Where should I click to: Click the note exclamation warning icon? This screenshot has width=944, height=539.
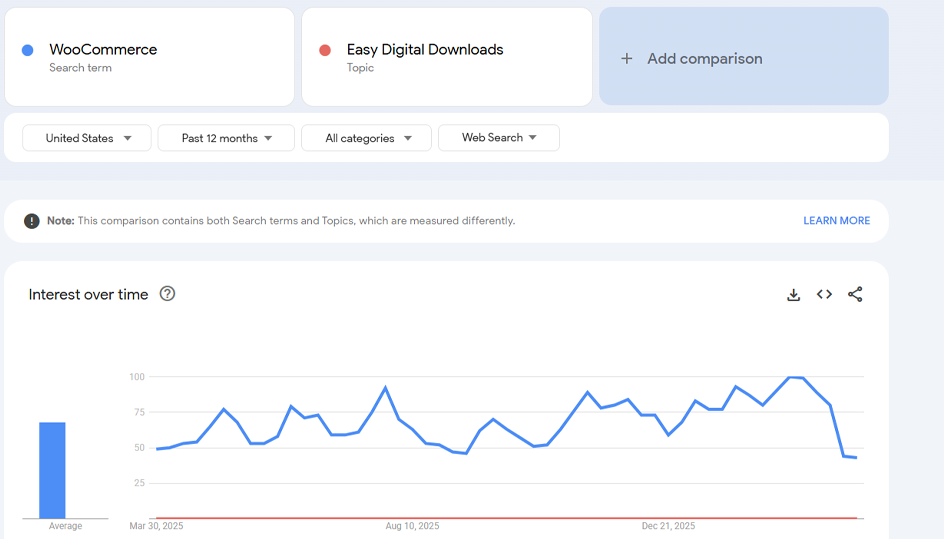point(31,221)
